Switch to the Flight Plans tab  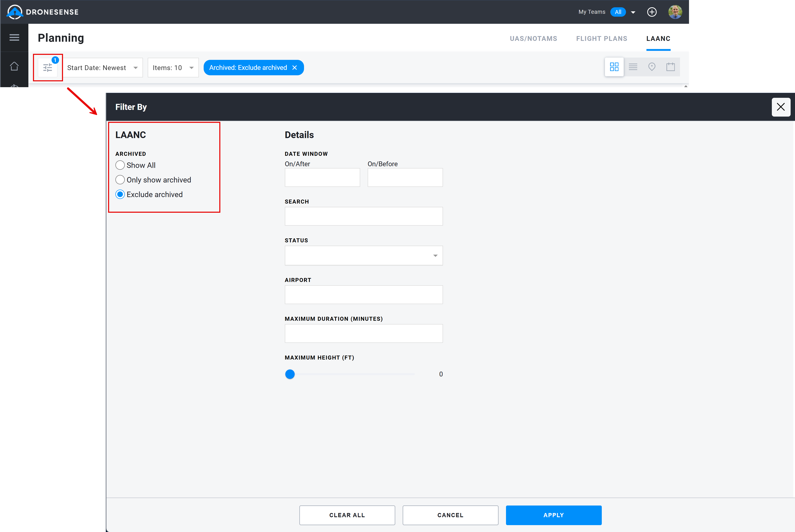(602, 39)
